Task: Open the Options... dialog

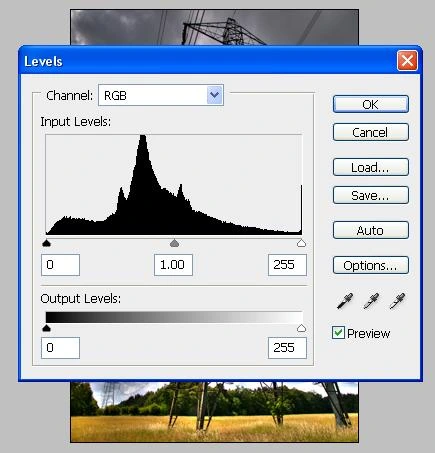Action: pos(371,265)
